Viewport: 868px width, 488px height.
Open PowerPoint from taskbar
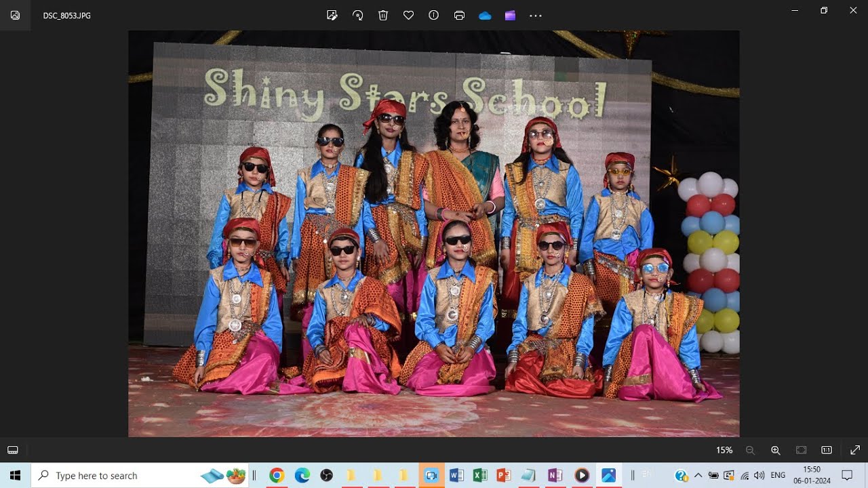pyautogui.click(x=503, y=475)
